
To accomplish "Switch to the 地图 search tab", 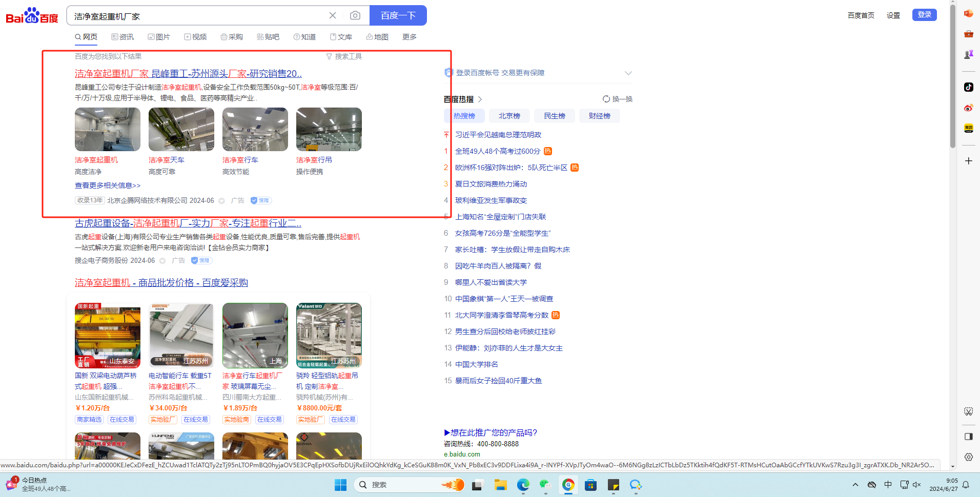I will point(377,37).
